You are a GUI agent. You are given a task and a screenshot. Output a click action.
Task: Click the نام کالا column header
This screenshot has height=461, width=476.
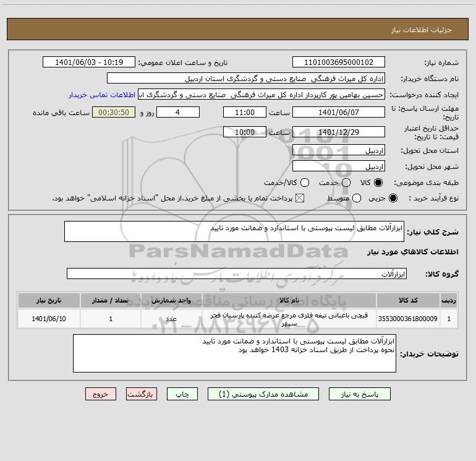click(289, 300)
